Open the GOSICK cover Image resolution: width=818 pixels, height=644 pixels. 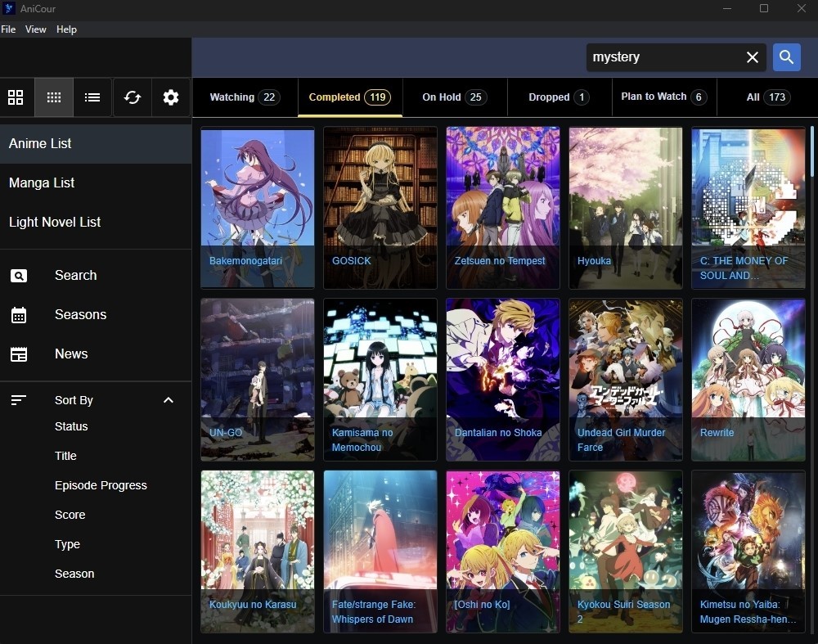[x=380, y=208]
